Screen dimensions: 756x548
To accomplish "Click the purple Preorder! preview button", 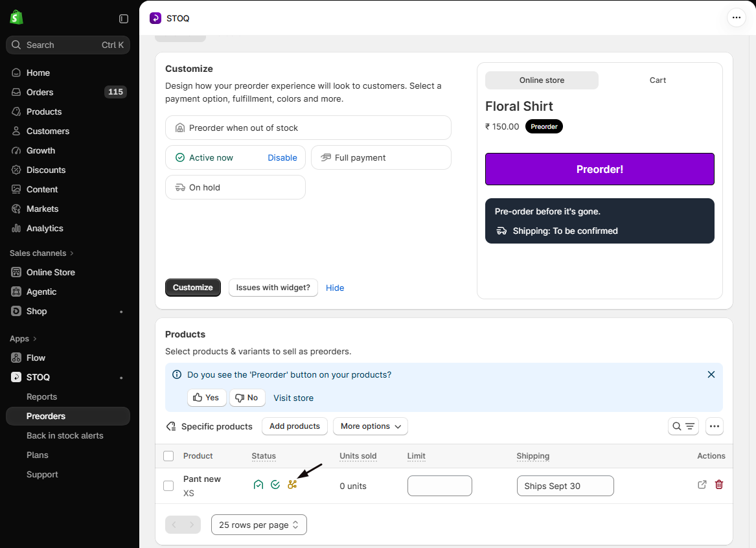I will click(x=600, y=169).
